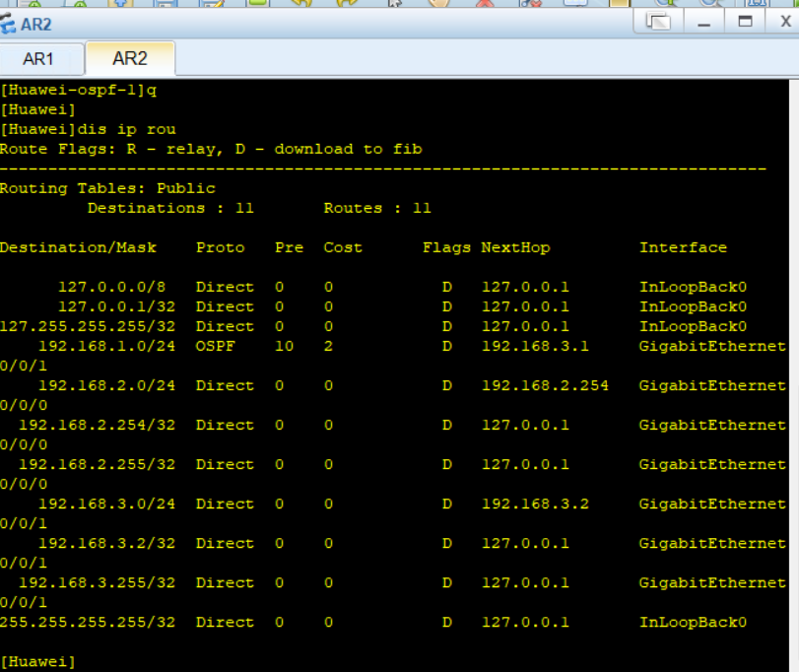Viewport: 799px width, 672px height.
Task: Click 'Routing Tables: Public' text
Action: (107, 188)
